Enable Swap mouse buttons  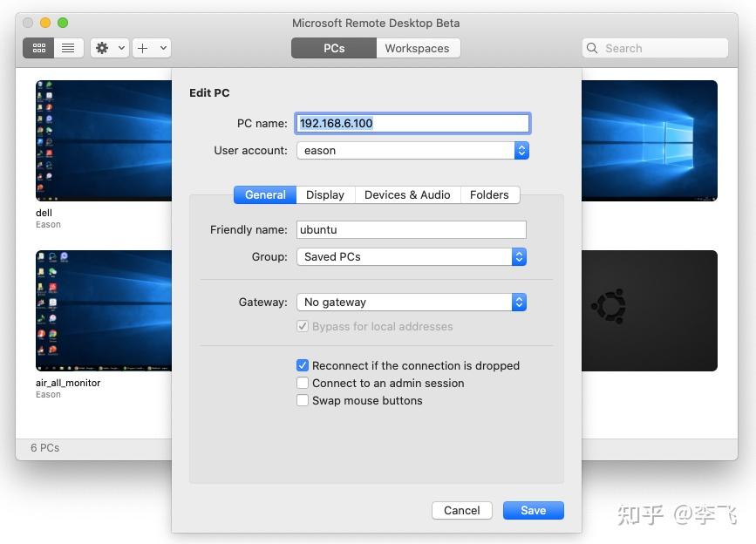click(x=303, y=400)
